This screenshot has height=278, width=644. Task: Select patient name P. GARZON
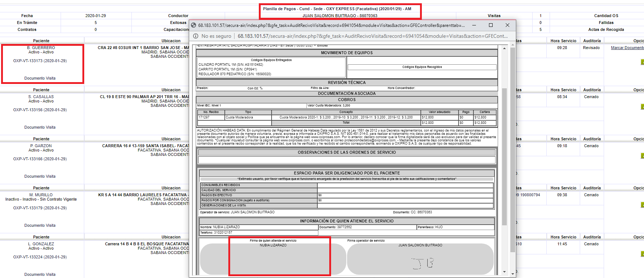(x=41, y=146)
